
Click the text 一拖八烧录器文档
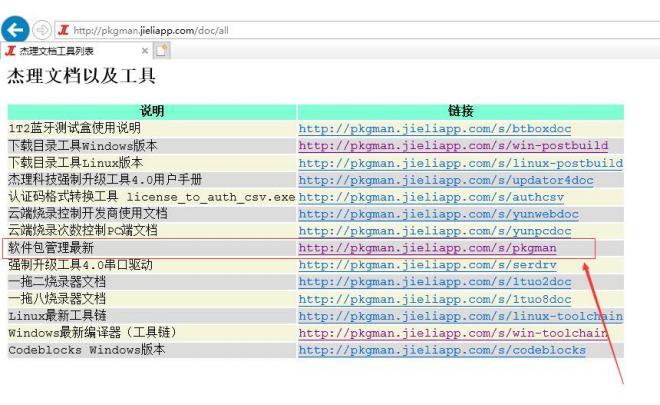57,298
